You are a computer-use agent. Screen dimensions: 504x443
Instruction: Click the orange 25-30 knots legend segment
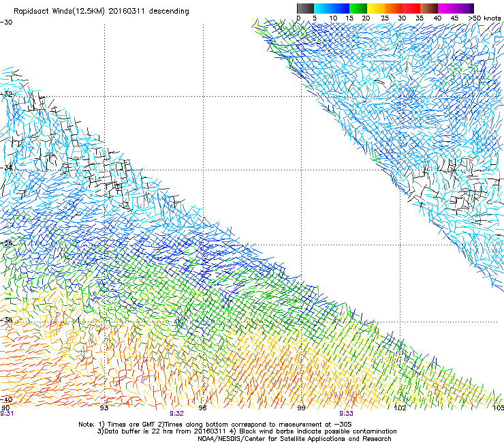tap(394, 8)
